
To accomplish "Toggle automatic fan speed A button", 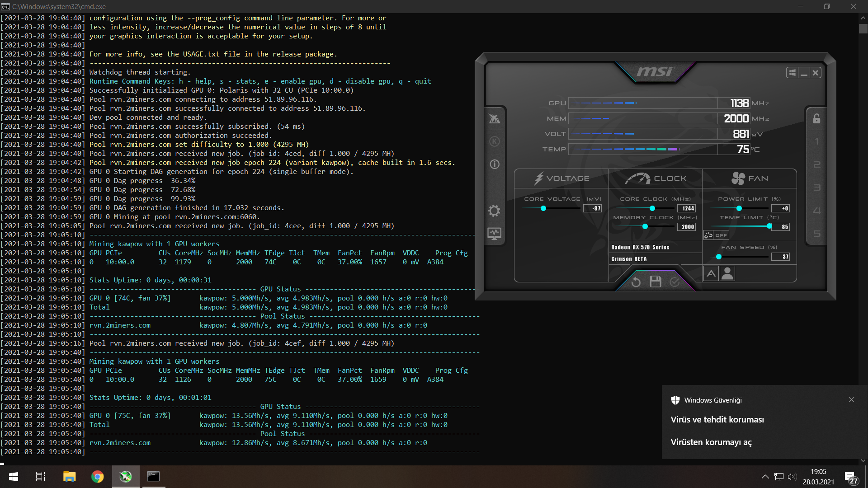I will pos(711,273).
